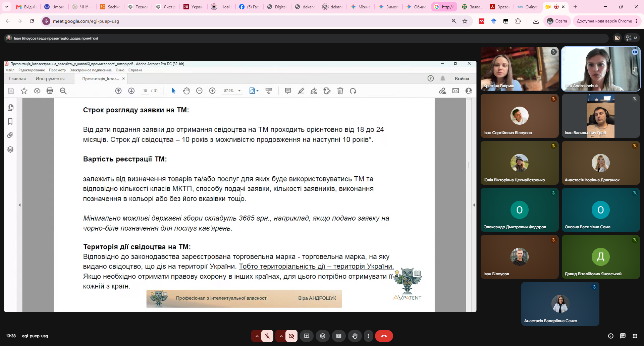The width and height of the screenshot is (644, 346).
Task: Add a comment note in Acrobat
Action: [x=288, y=91]
